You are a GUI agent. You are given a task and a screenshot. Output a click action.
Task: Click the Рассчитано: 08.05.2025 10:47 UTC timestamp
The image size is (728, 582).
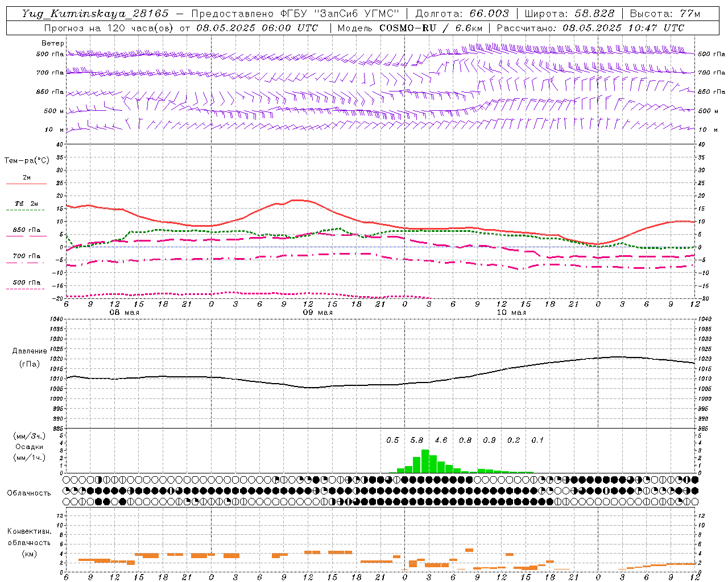click(x=590, y=28)
